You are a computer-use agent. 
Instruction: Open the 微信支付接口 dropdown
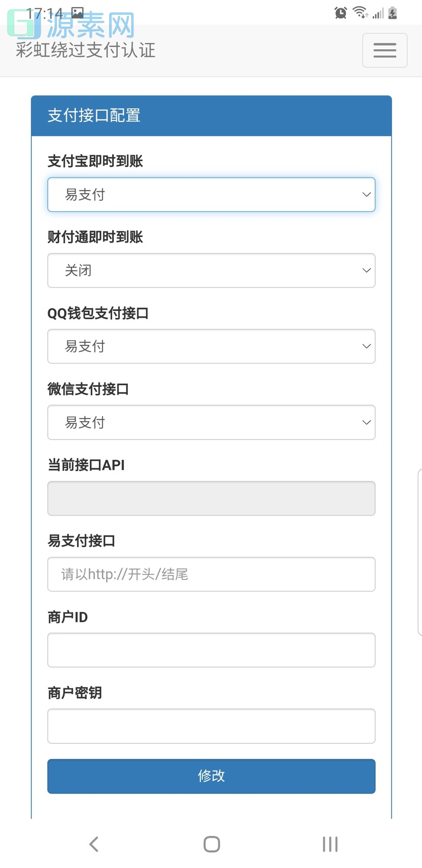[211, 422]
